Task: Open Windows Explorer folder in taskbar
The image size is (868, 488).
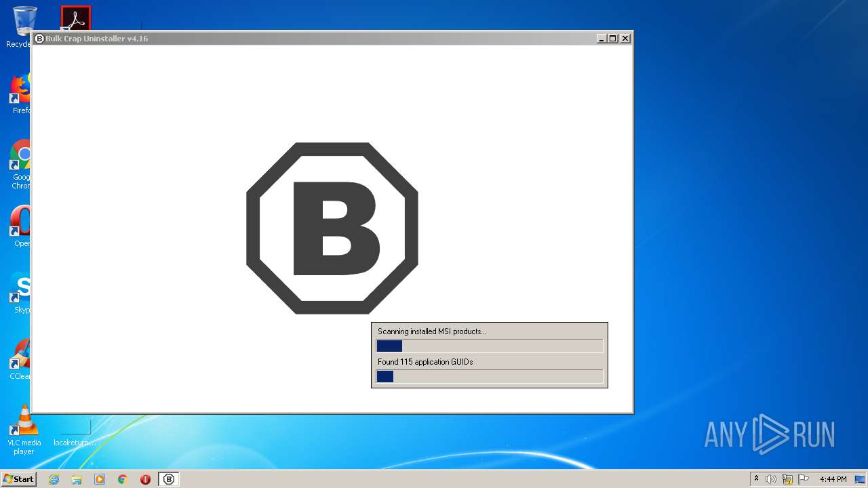Action: tap(77, 479)
